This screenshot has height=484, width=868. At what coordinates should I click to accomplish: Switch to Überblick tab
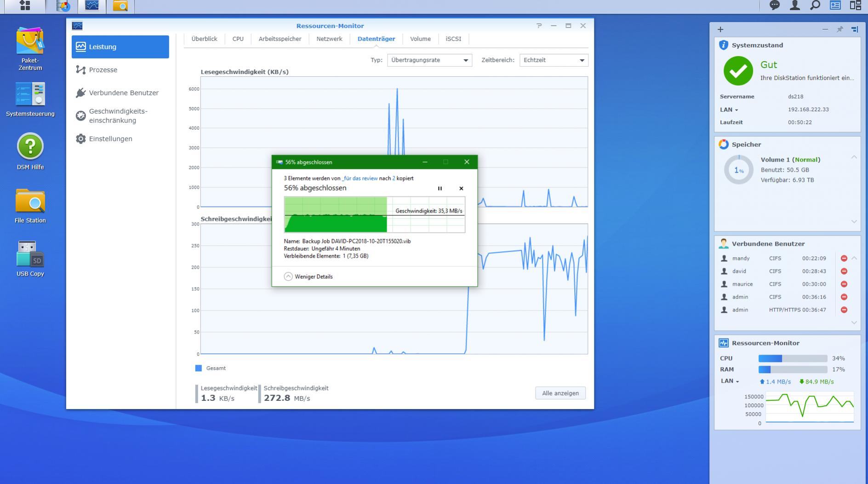click(x=204, y=39)
